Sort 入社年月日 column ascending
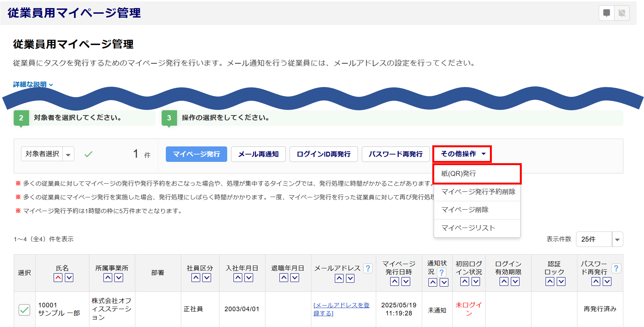This screenshot has width=644, height=327. click(x=238, y=278)
